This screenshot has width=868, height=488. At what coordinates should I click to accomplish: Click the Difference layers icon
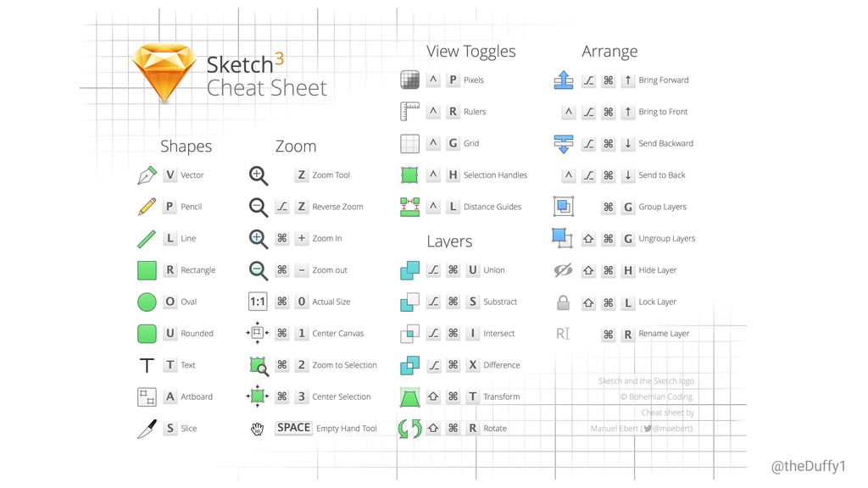tap(409, 365)
